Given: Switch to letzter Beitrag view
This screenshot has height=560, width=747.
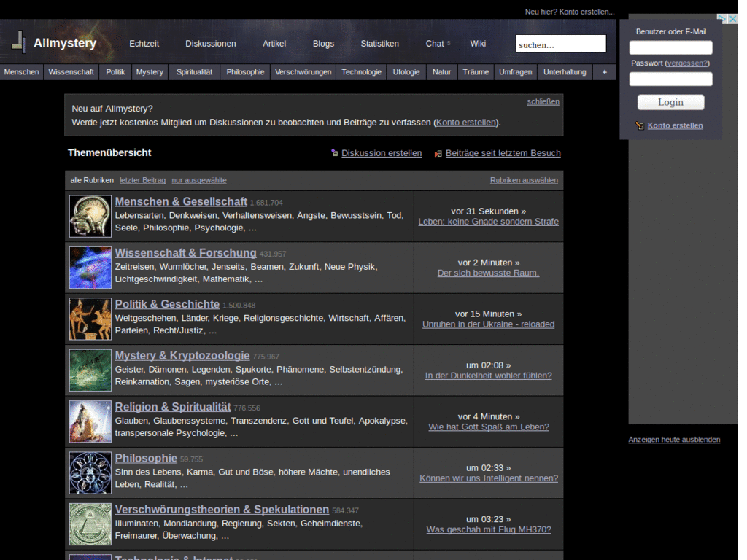Looking at the screenshot, I should (142, 180).
